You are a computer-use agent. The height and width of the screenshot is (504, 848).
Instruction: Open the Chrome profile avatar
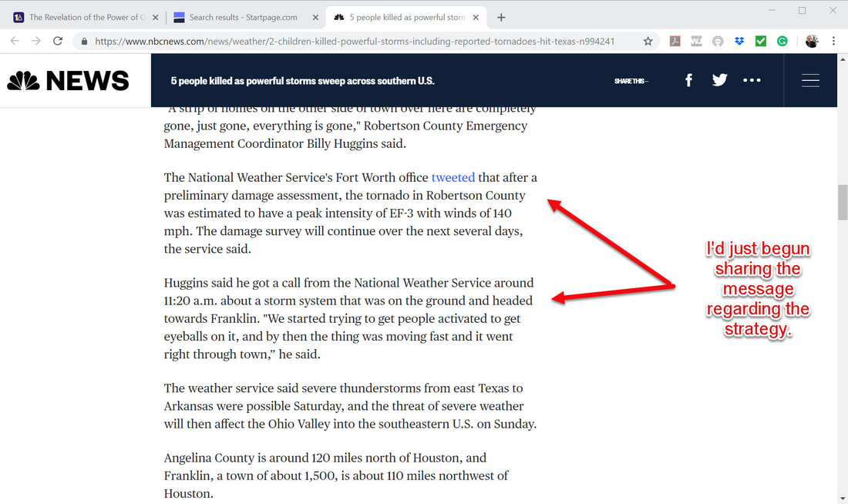point(812,42)
